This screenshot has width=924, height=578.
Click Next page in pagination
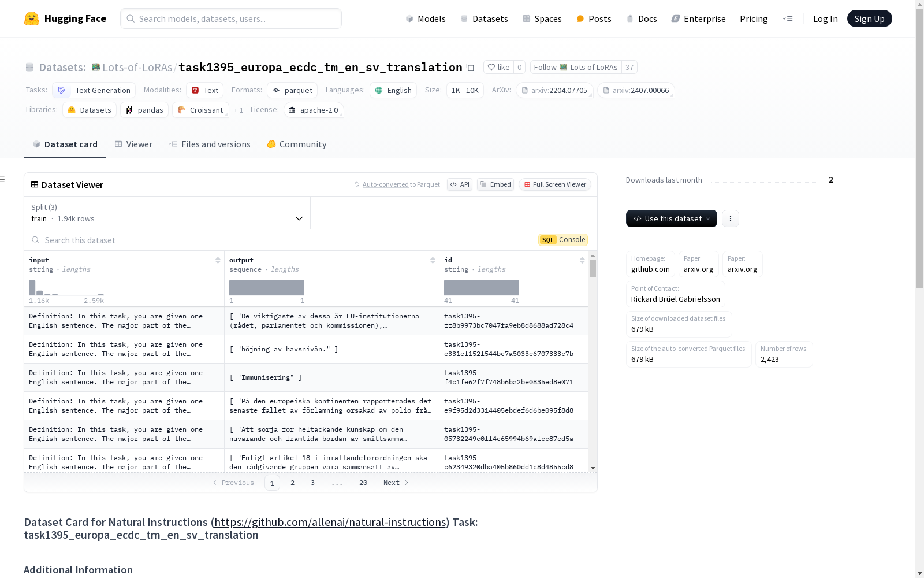coord(396,483)
